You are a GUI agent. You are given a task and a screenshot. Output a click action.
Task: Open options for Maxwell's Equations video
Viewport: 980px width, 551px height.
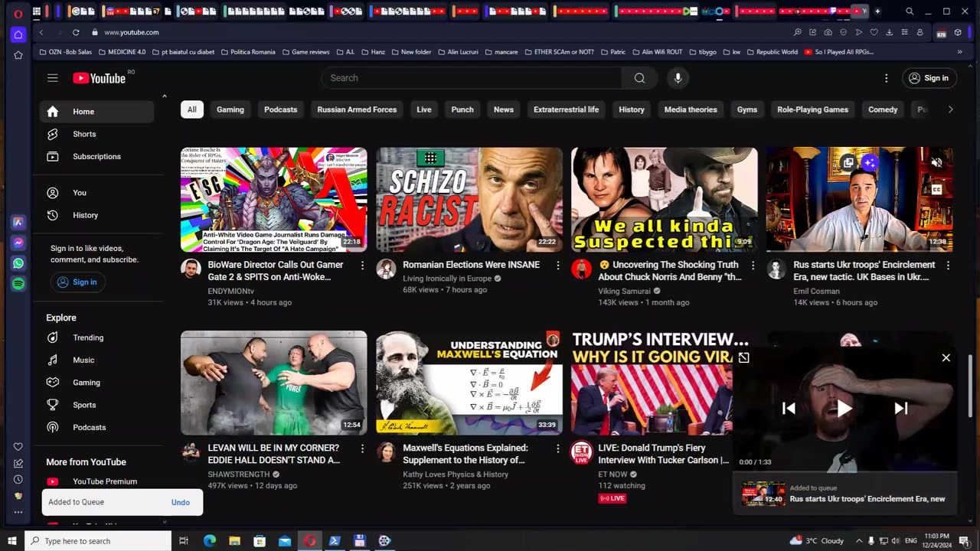pyautogui.click(x=557, y=448)
